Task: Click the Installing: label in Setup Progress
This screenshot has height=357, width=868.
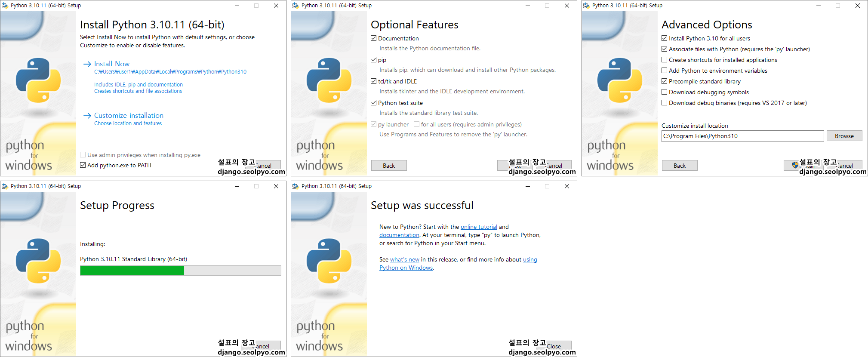Action: (92, 244)
